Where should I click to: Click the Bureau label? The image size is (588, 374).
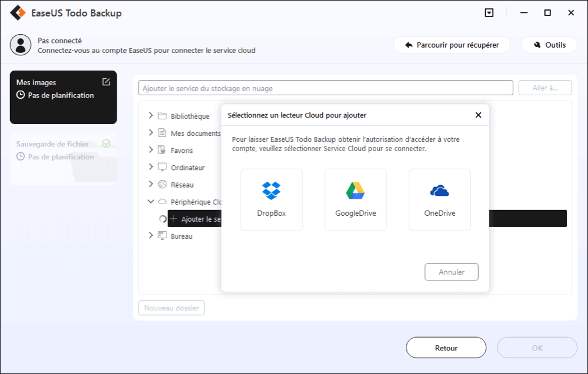[182, 236]
